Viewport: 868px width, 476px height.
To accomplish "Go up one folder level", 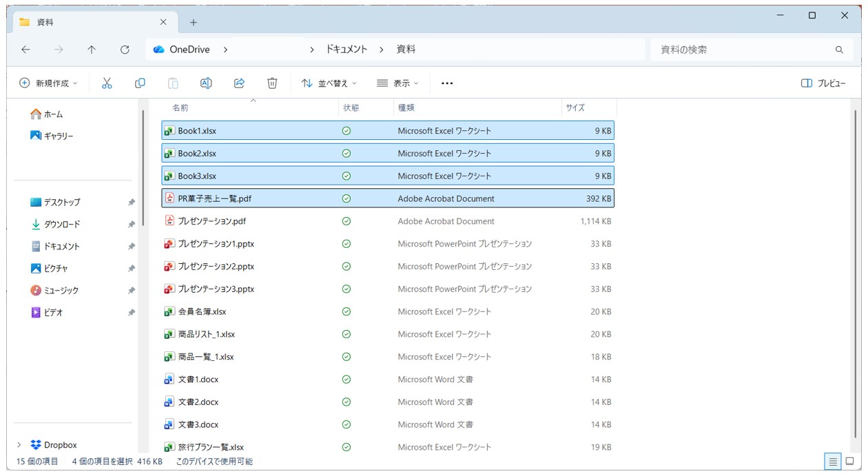I will 92,50.
